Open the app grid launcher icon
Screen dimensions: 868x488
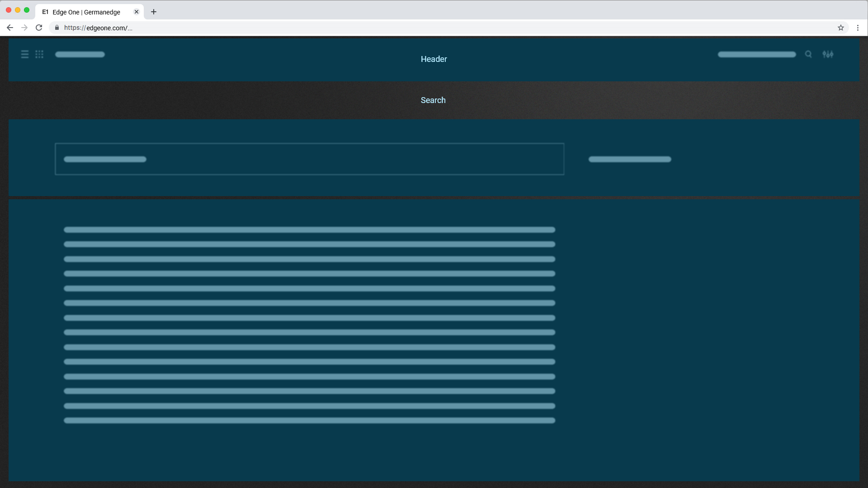[x=39, y=54]
